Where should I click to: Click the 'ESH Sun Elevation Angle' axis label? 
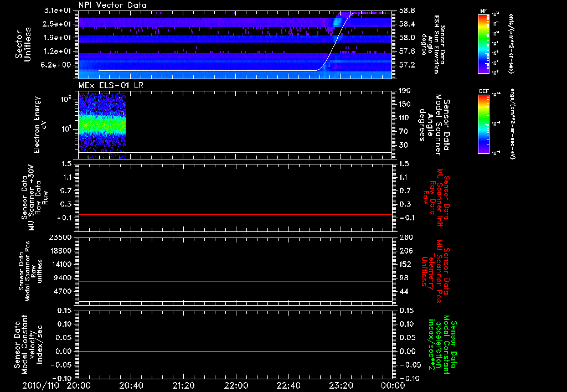pos(433,44)
